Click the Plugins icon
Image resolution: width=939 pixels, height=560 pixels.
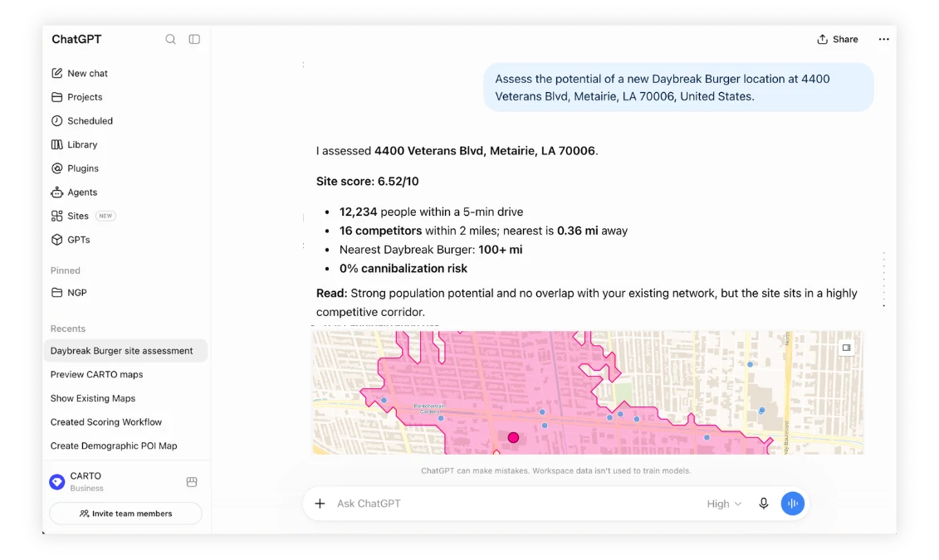57,168
